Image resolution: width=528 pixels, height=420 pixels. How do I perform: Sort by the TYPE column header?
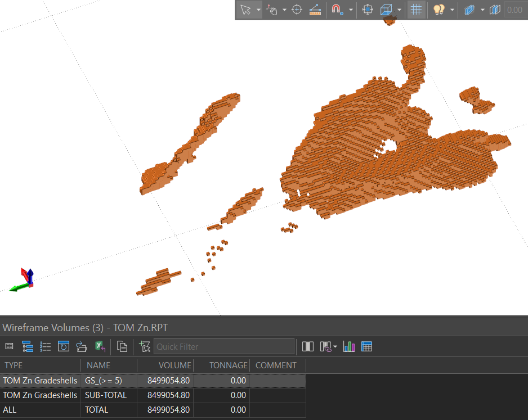coord(41,365)
